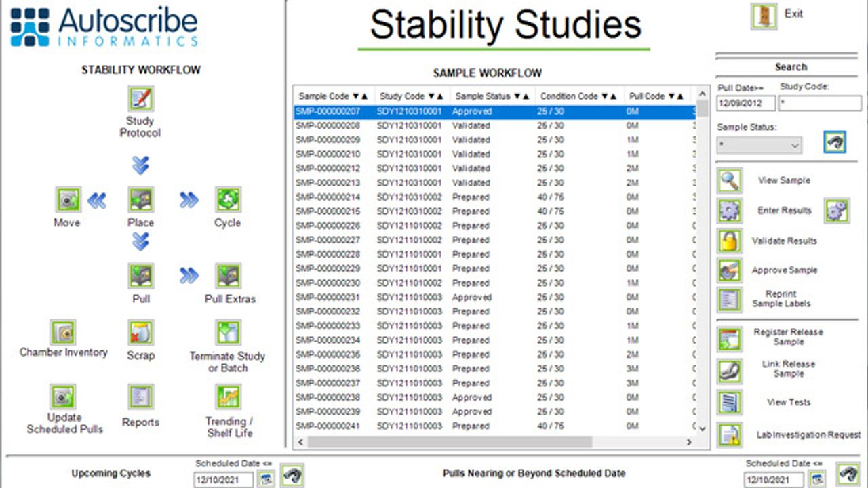Click search binoculars next to Upcoming Cycles date
The image size is (868, 488).
pyautogui.click(x=293, y=475)
